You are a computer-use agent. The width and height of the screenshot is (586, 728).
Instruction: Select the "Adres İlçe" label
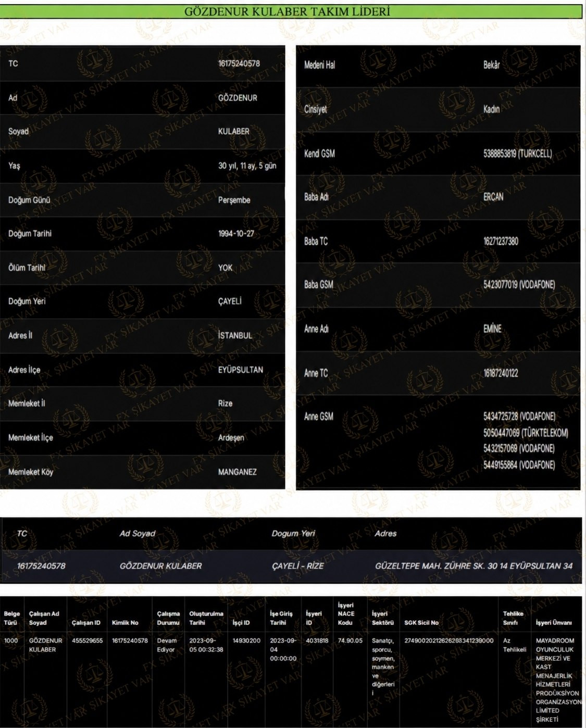click(x=24, y=370)
